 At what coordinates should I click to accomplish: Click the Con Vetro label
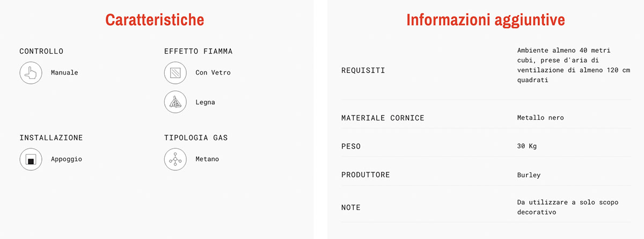(213, 73)
